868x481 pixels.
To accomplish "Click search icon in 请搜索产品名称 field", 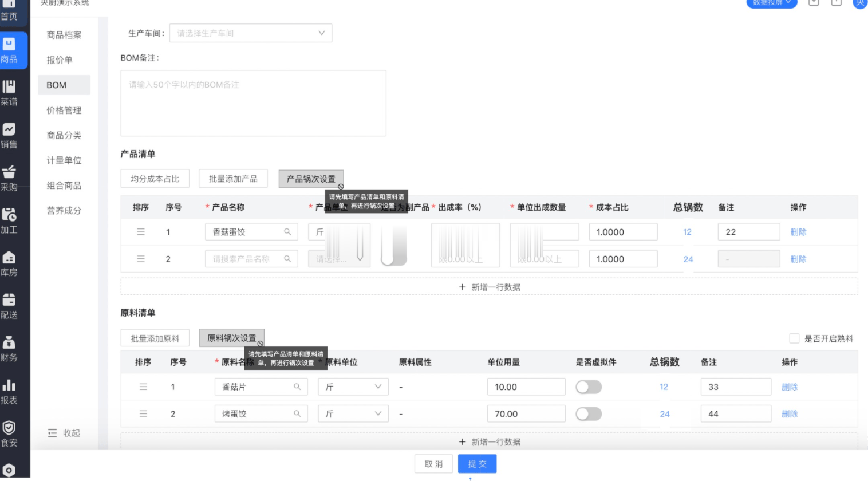I will tap(287, 259).
